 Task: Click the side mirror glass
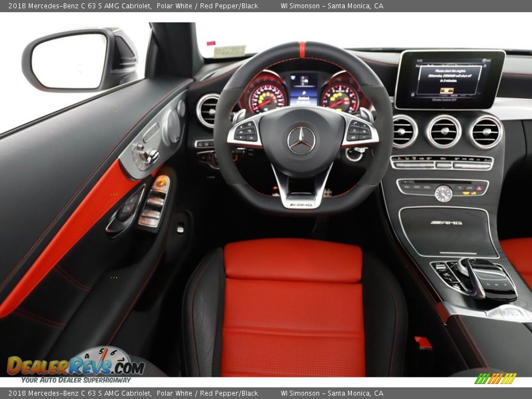coord(70,62)
